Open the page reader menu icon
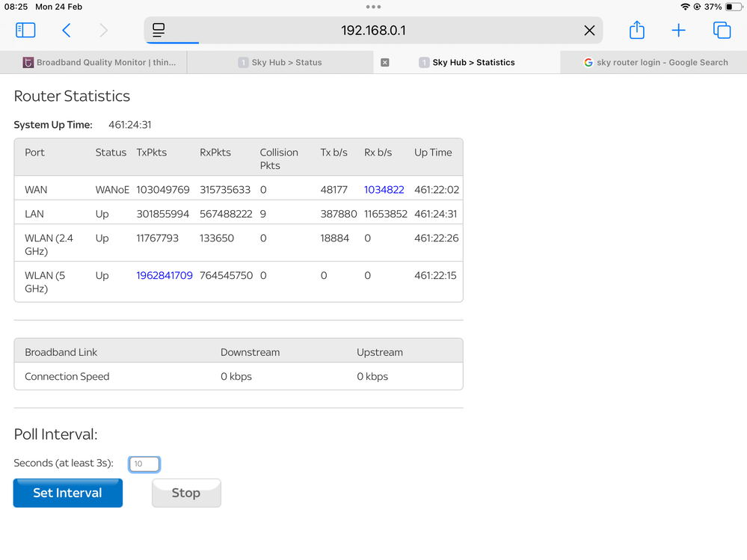Viewport: 747px width, 560px height. (x=159, y=30)
